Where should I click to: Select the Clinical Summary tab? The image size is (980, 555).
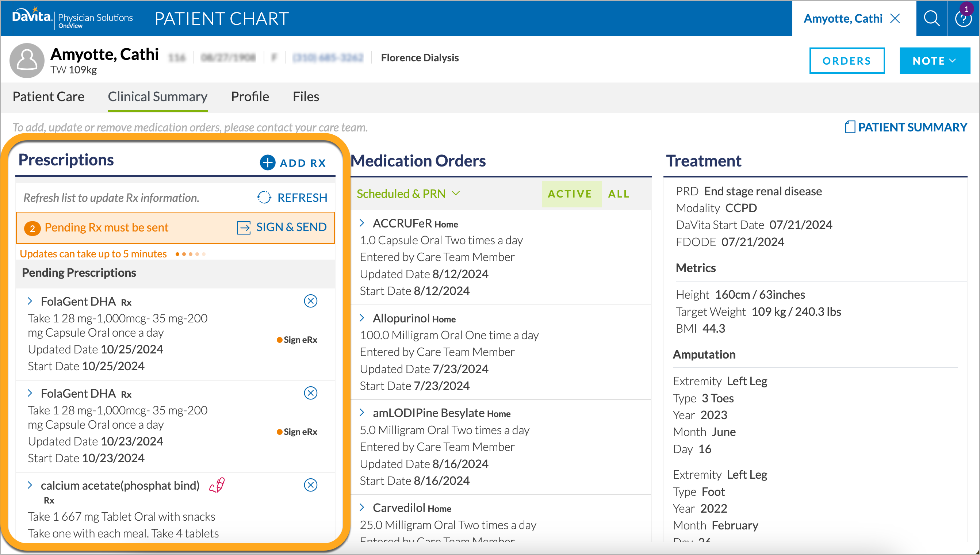157,96
